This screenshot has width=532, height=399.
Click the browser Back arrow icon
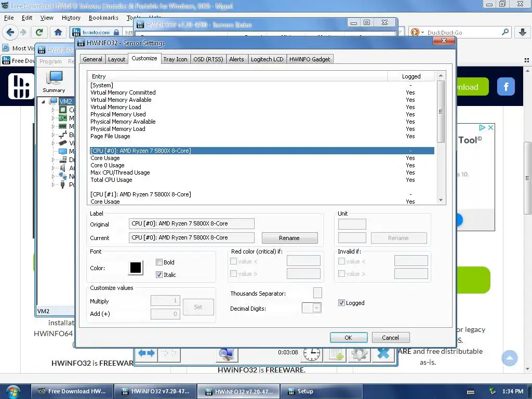click(10, 32)
